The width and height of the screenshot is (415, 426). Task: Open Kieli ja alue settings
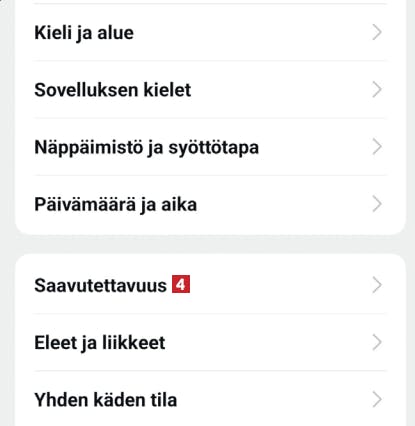coord(211,32)
